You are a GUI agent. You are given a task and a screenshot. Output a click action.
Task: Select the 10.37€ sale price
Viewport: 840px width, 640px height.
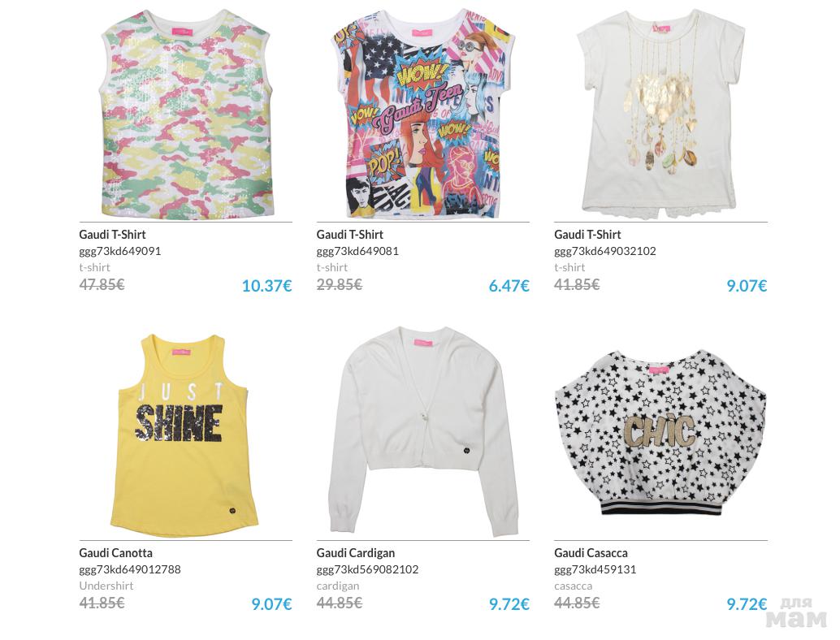[266, 285]
